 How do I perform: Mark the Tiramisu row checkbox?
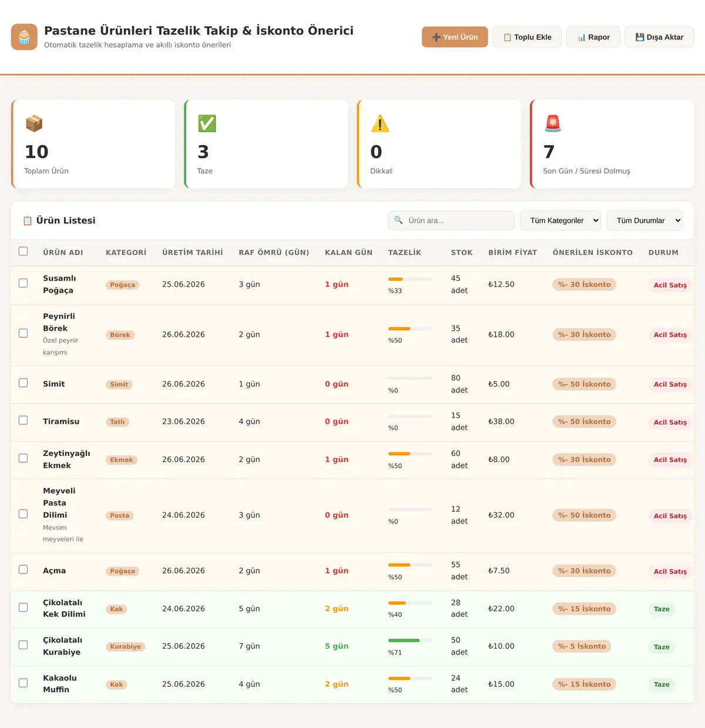[x=23, y=421]
